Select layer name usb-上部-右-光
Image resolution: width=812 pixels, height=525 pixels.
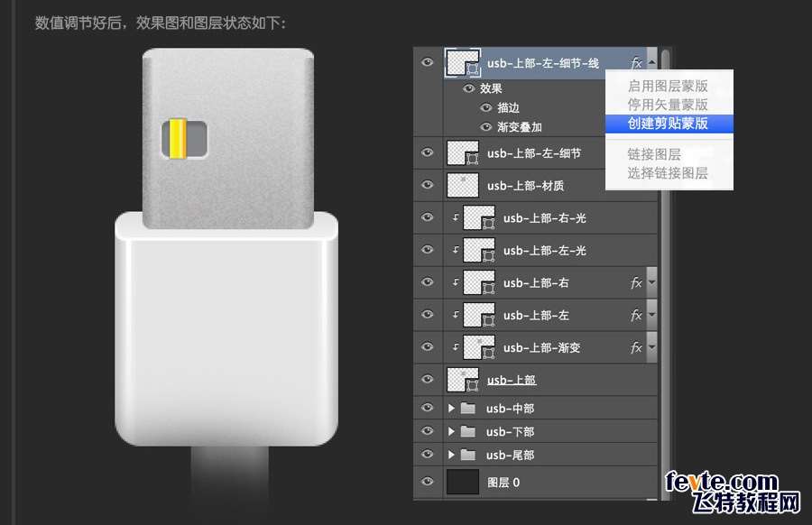(545, 218)
